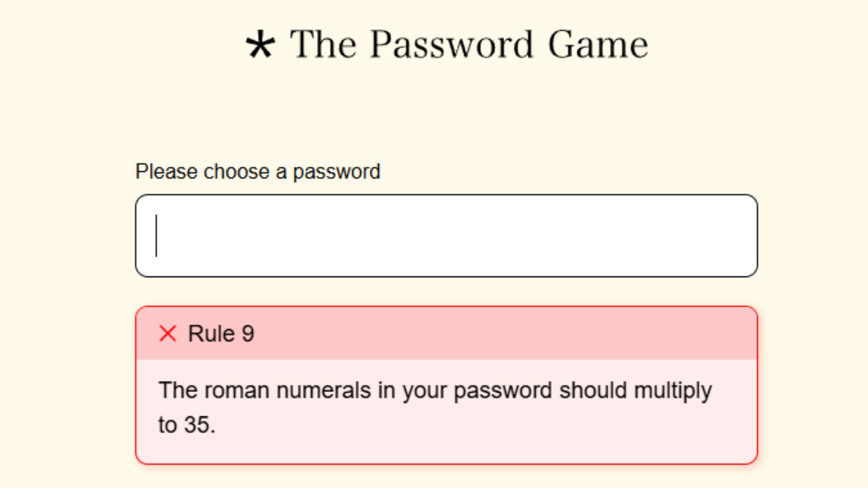
Task: Open the Rule 9 details section
Action: tap(445, 333)
